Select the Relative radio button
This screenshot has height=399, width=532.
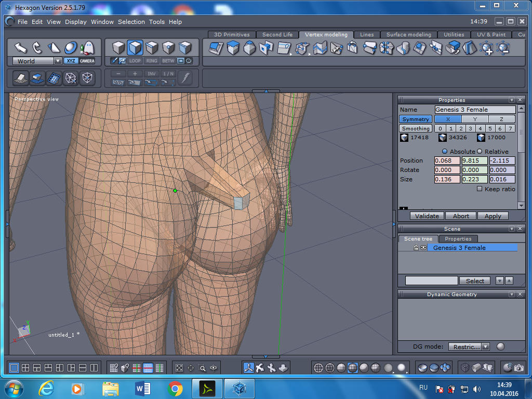[480, 151]
